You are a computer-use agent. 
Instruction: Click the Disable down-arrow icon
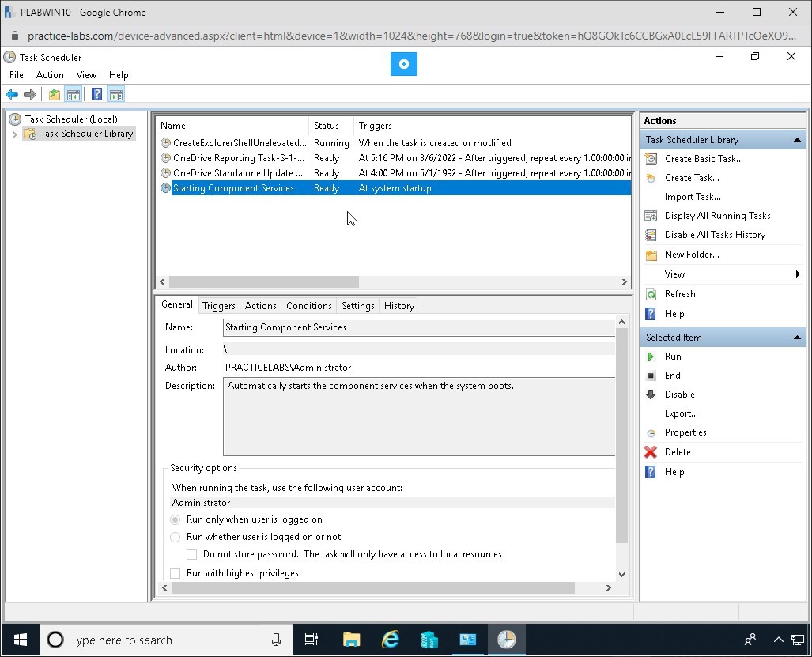[651, 395]
